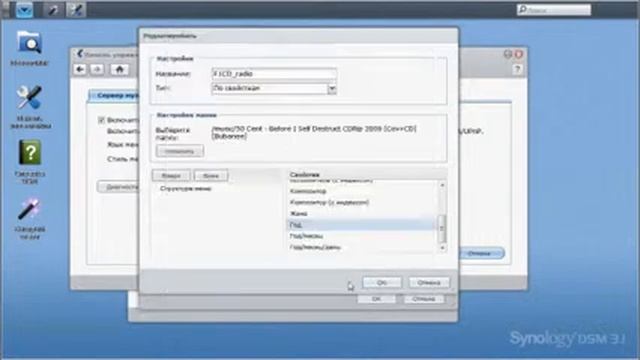Image resolution: width=640 pixels, height=360 pixels.
Task: Click OK in the front edit dialog
Action: coord(382,282)
